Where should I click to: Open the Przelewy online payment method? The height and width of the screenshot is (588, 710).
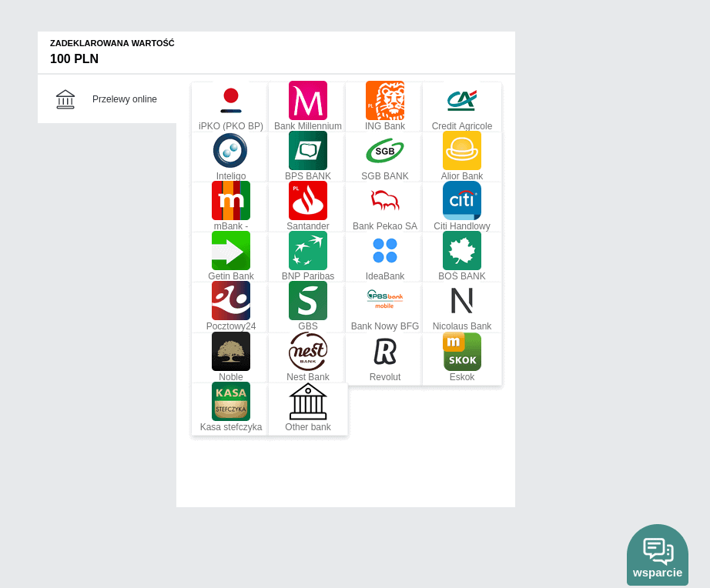tap(107, 99)
